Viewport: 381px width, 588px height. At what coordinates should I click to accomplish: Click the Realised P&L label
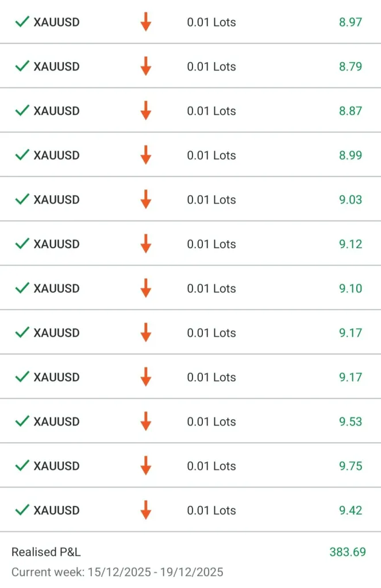tap(46, 552)
